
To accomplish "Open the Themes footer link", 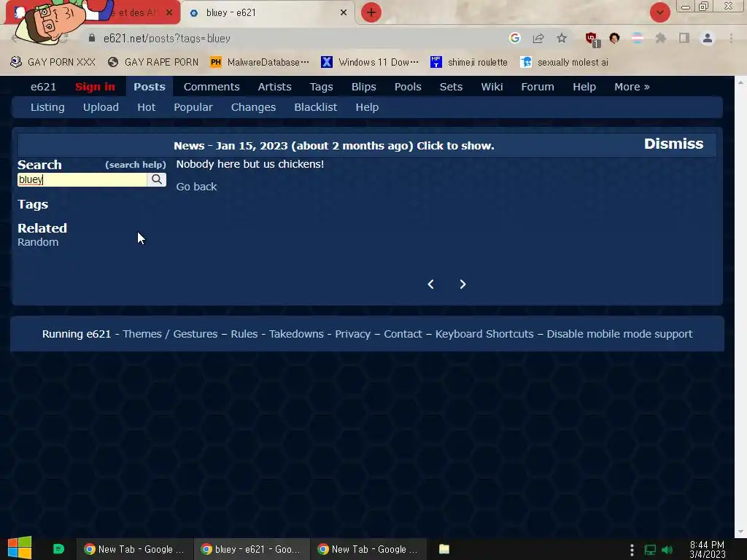I will tap(142, 334).
